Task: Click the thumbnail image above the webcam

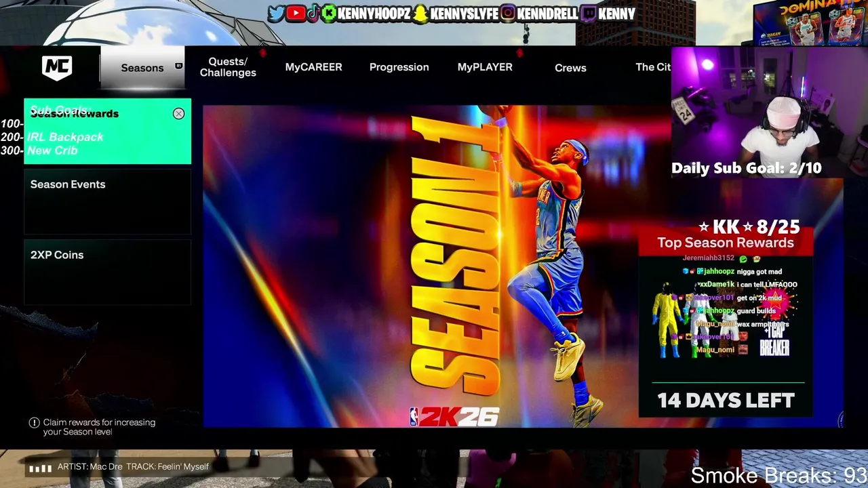Action: pyautogui.click(x=810, y=23)
